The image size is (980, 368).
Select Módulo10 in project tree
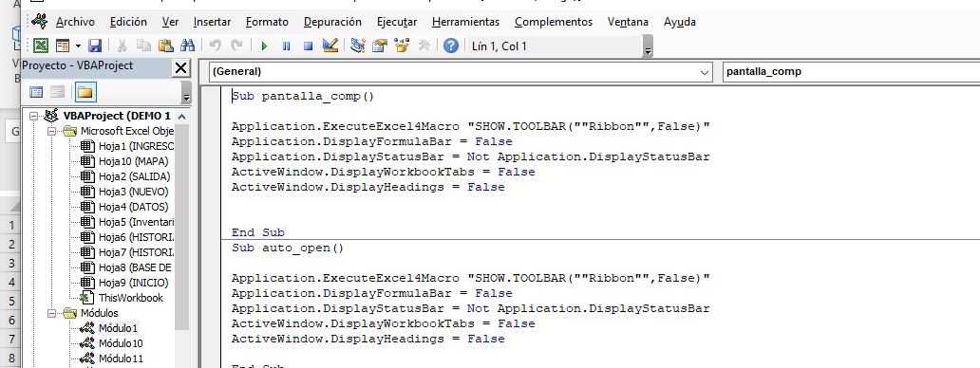tap(121, 343)
